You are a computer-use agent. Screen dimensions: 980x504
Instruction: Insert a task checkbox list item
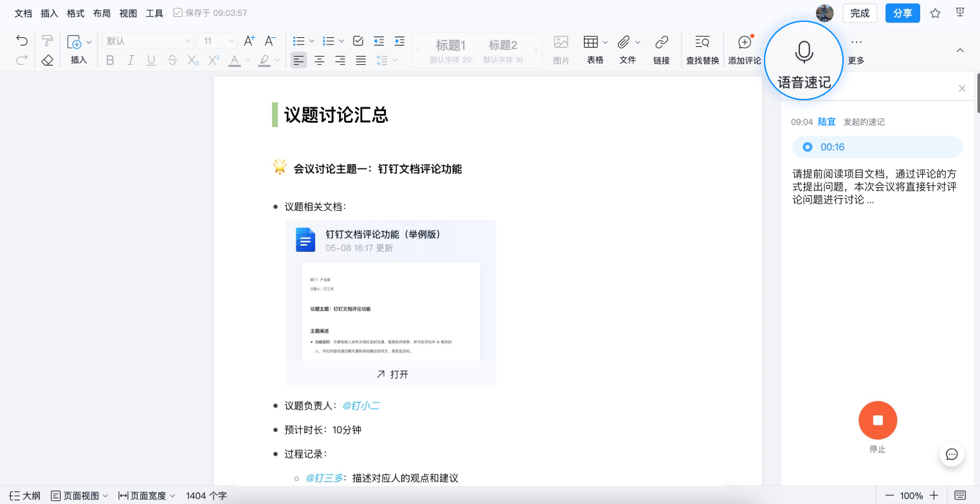tap(358, 40)
